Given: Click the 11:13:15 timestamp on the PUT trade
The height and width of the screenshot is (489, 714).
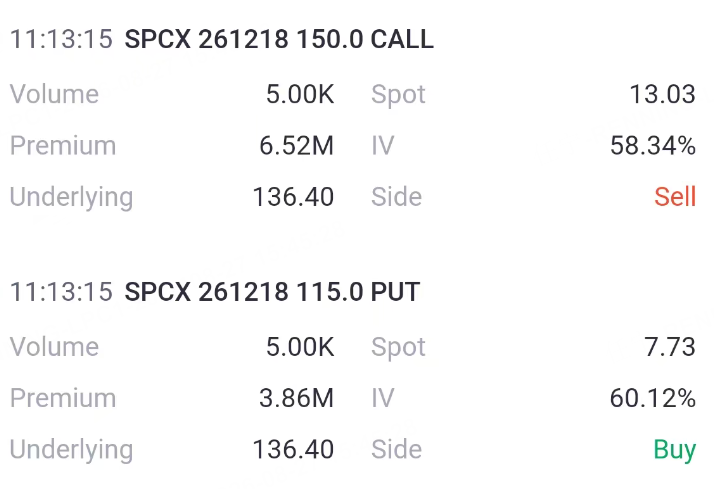Looking at the screenshot, I should 61,292.
